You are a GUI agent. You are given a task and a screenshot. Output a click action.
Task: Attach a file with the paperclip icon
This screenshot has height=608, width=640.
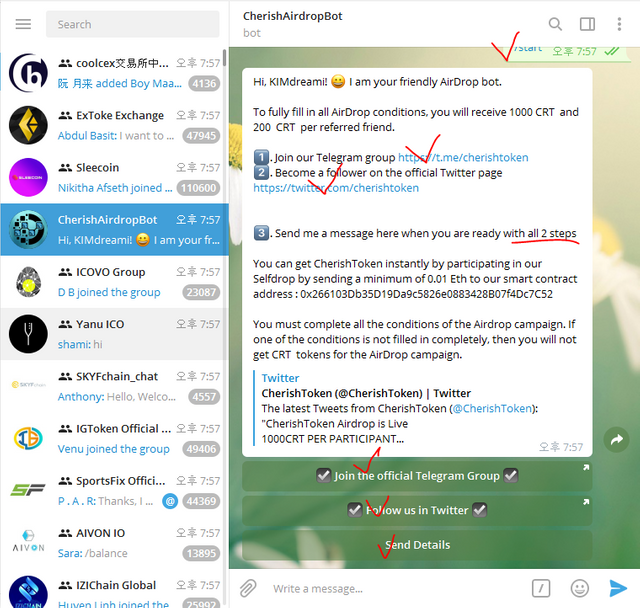click(248, 588)
